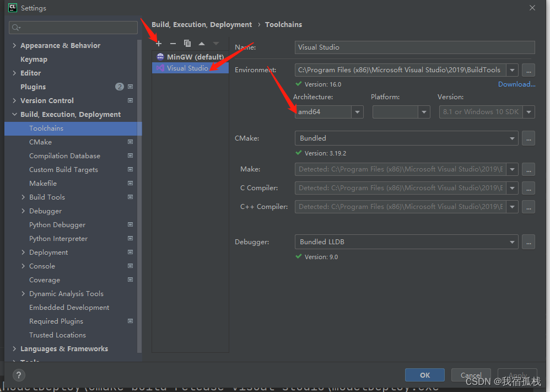This screenshot has width=550, height=392.
Task: Click search icon in settings search
Action: (16, 28)
